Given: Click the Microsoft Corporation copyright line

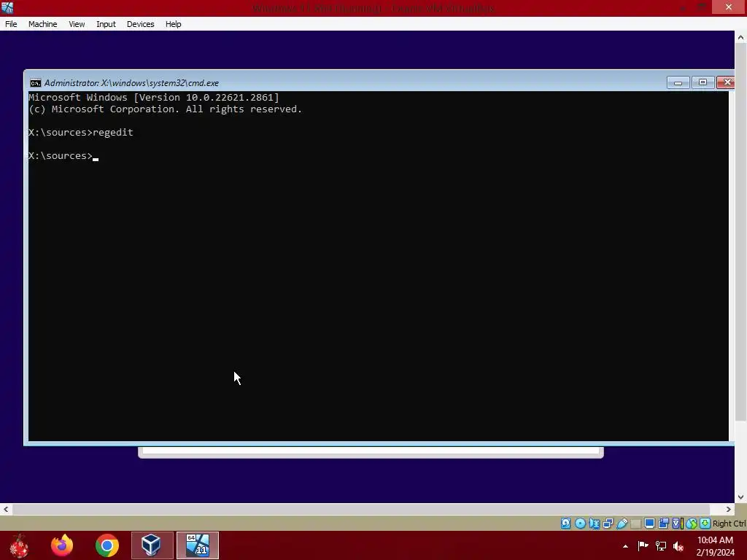Looking at the screenshot, I should [x=166, y=109].
